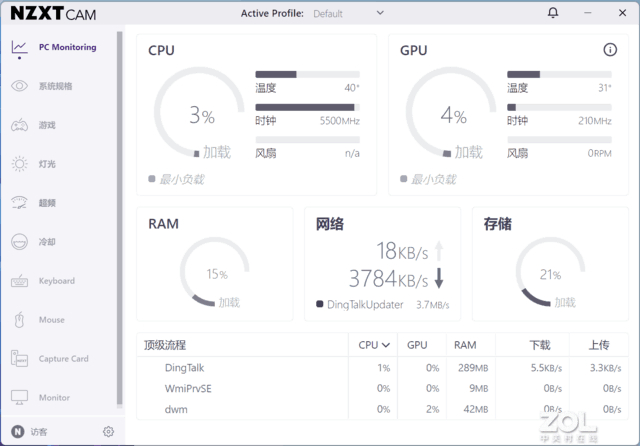Click the gauge icon for 超频

[x=20, y=203]
